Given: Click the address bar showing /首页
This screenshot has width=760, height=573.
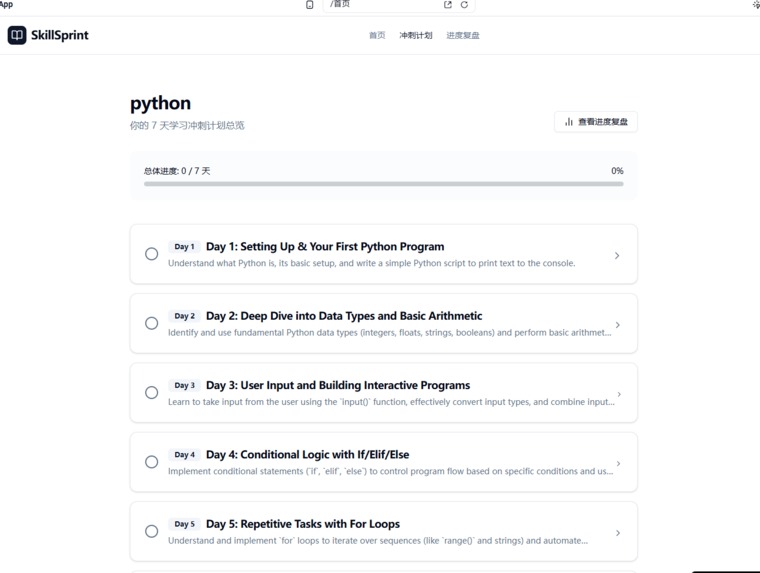Looking at the screenshot, I should 398,5.
